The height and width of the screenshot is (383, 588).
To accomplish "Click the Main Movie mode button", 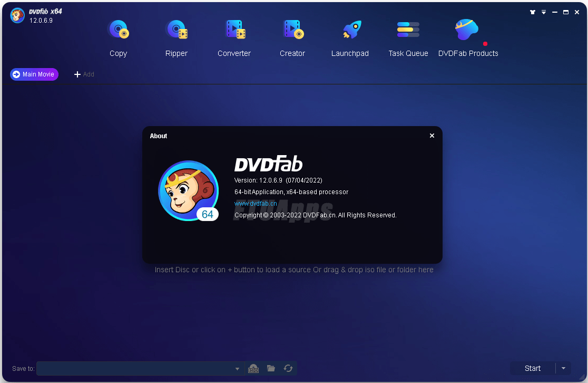I will [34, 74].
